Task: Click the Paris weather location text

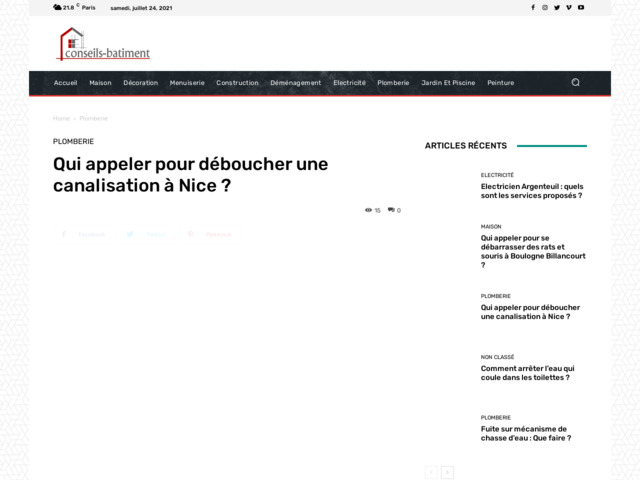Action: (89, 7)
